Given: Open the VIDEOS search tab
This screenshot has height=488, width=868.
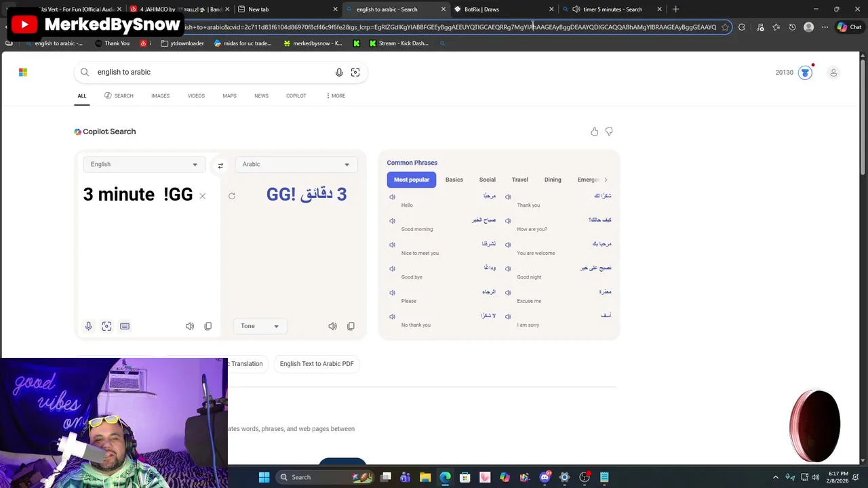Looking at the screenshot, I should click(x=196, y=96).
